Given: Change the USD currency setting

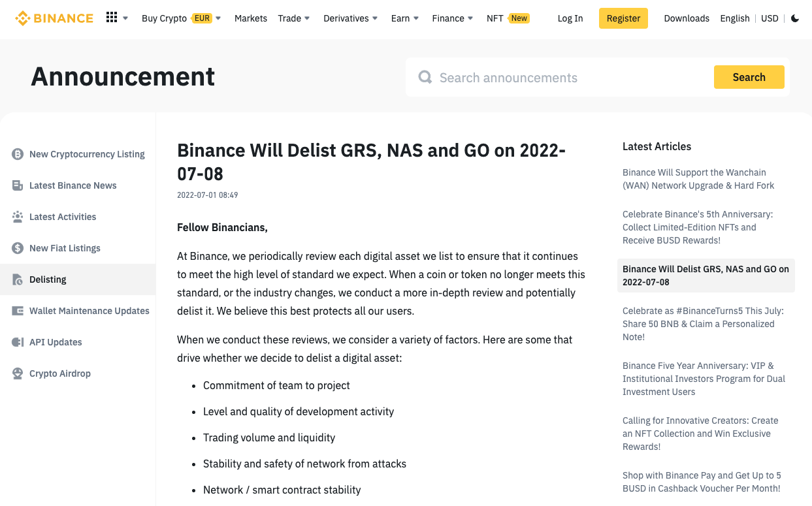Looking at the screenshot, I should [770, 18].
